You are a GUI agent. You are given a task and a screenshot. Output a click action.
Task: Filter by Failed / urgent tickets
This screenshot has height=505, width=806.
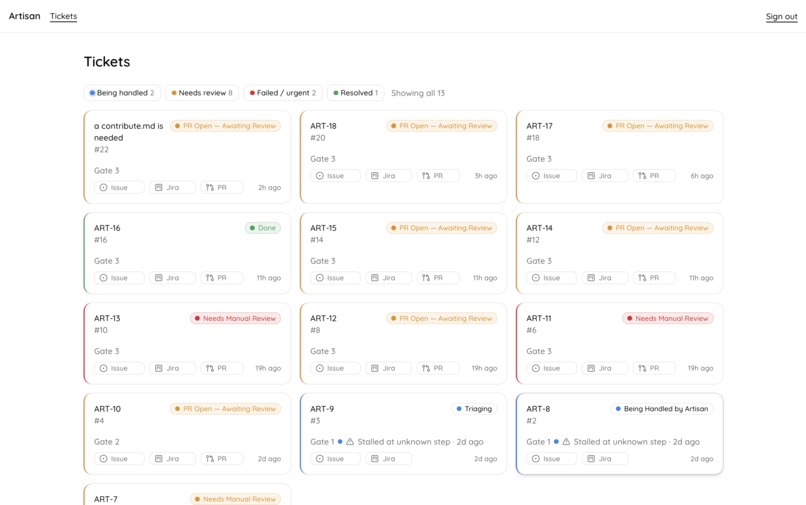283,93
